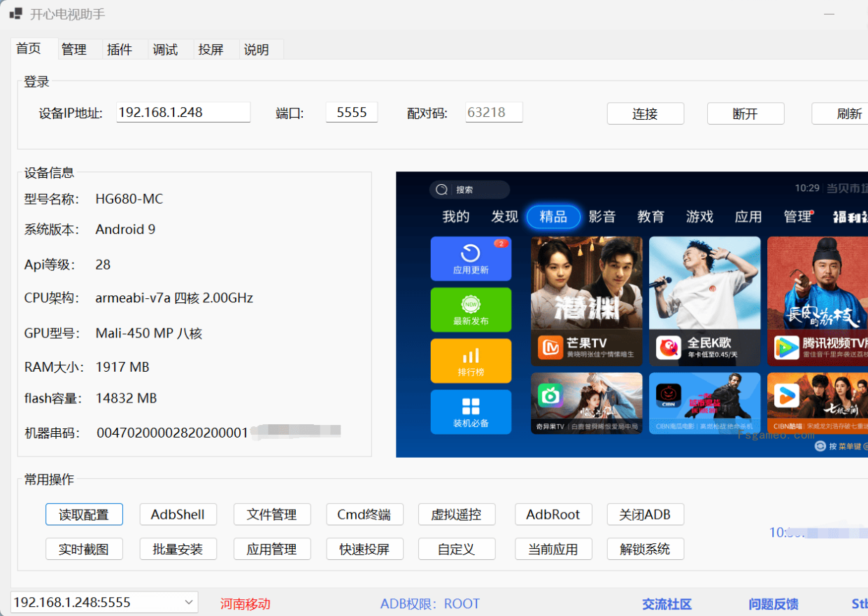Click the 批量安装 button

pyautogui.click(x=178, y=549)
